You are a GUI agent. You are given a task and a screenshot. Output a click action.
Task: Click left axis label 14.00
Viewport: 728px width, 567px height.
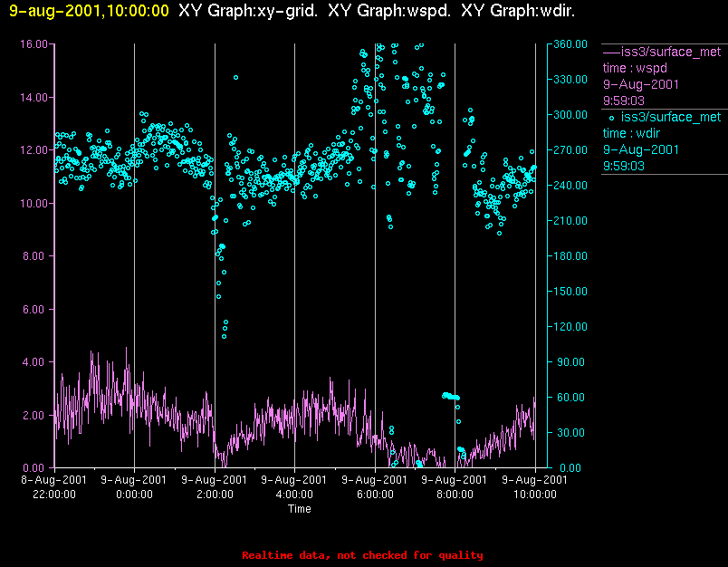(34, 98)
